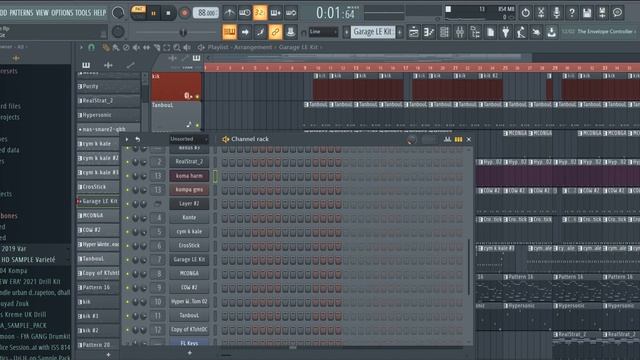Screen dimensions: 640x360
Task: Select the Garage LE Kit channel button
Action: [x=189, y=259]
